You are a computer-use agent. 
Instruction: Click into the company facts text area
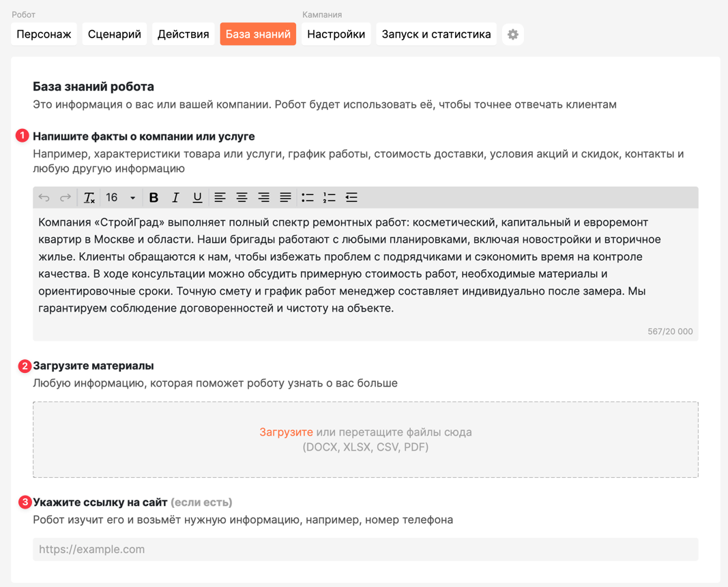(366, 275)
